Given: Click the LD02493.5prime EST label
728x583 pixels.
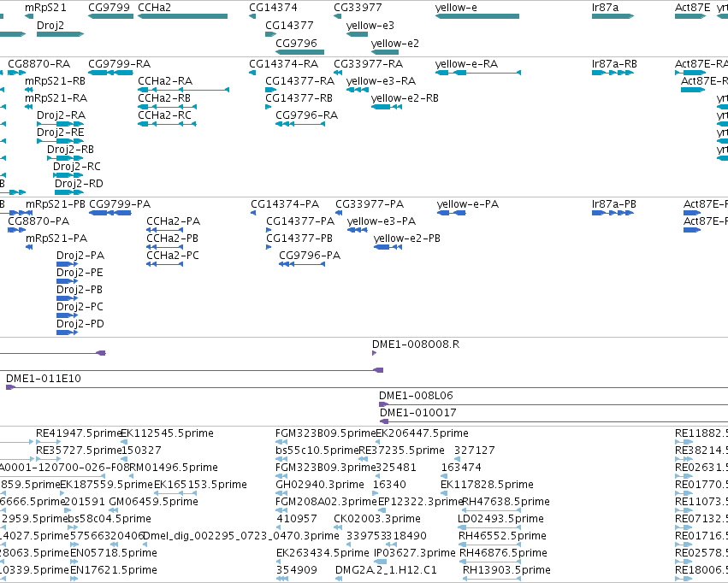Looking at the screenshot, I should 501,519.
